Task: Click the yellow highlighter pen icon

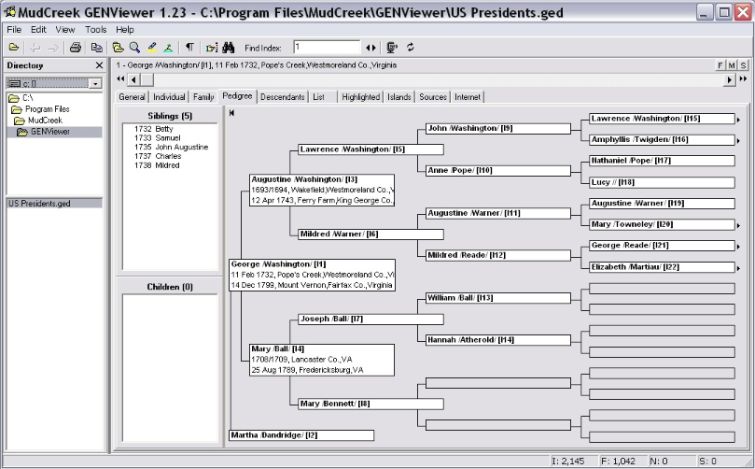Action: click(x=152, y=47)
